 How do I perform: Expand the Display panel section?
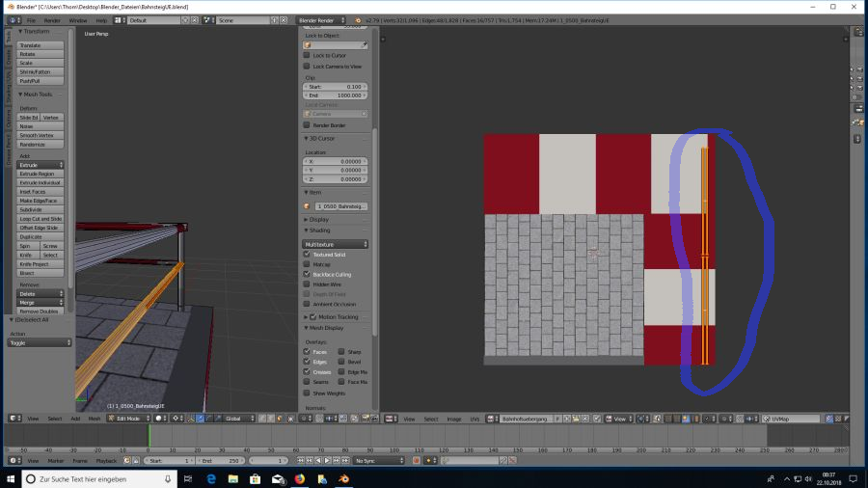(x=319, y=219)
